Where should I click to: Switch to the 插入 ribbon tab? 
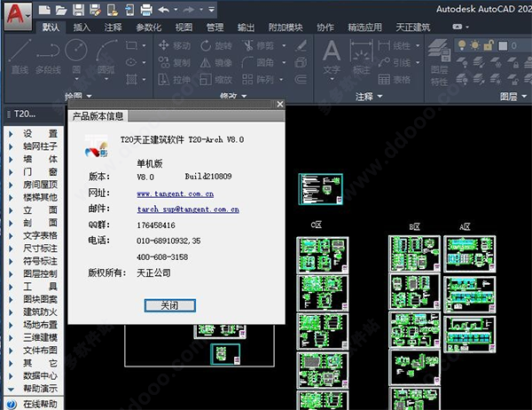tap(82, 28)
